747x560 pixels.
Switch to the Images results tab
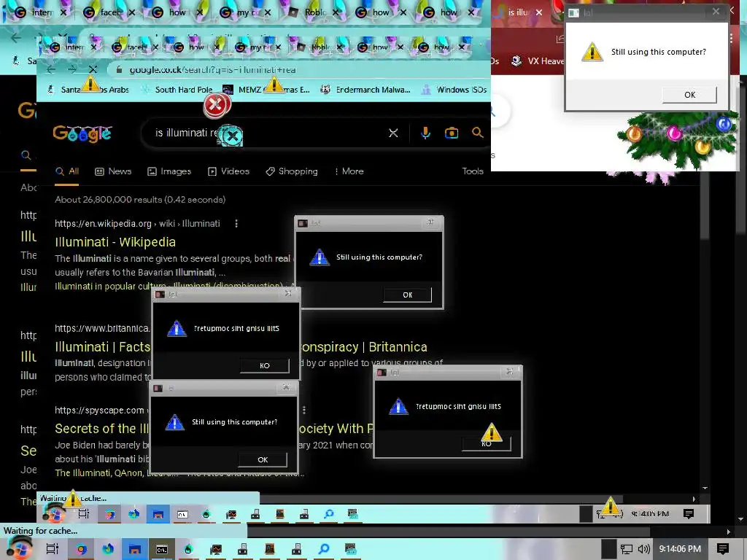tap(169, 171)
